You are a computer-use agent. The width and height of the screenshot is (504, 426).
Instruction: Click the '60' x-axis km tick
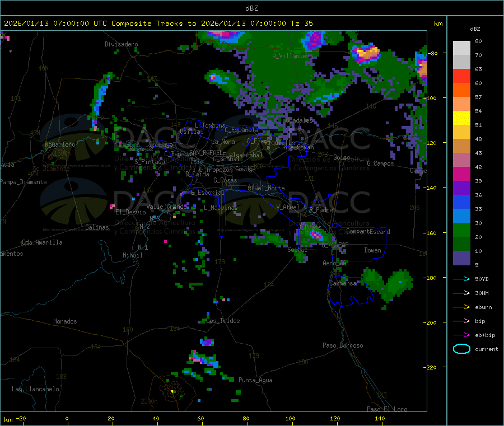(200, 418)
